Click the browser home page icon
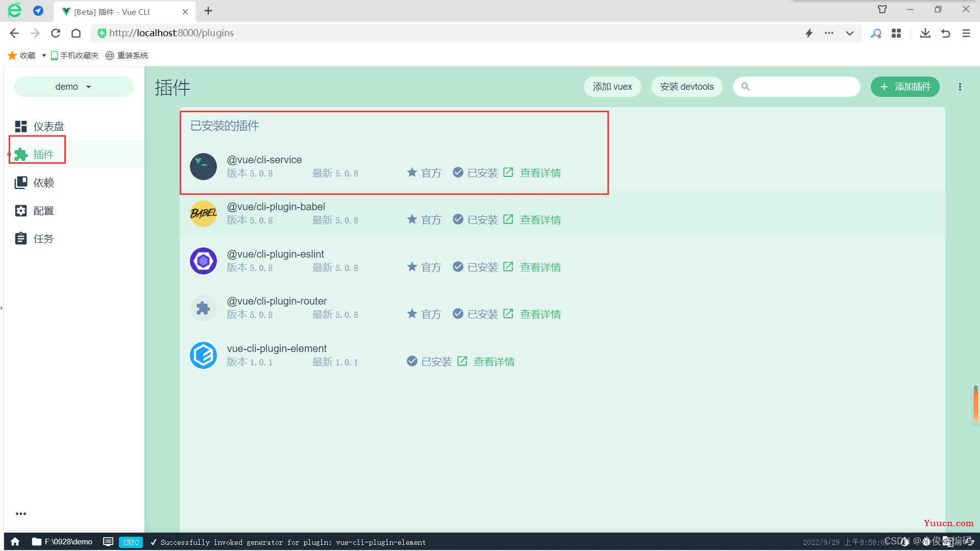980x551 pixels. click(76, 33)
